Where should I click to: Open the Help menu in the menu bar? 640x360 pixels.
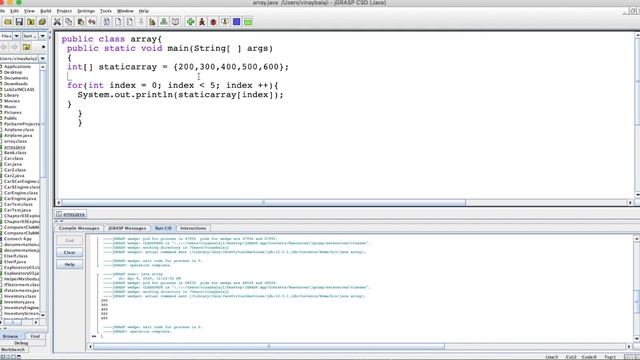point(144,11)
